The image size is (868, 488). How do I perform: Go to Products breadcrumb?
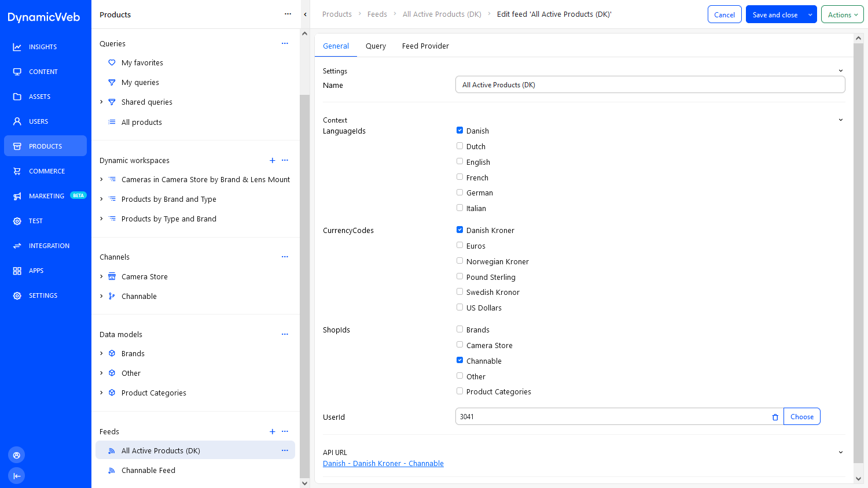tap(337, 14)
